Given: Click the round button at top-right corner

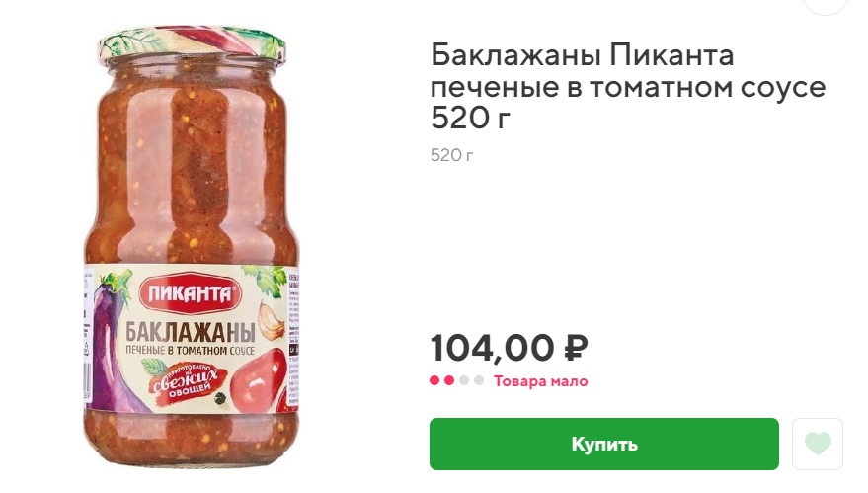Looking at the screenshot, I should coord(826,4).
